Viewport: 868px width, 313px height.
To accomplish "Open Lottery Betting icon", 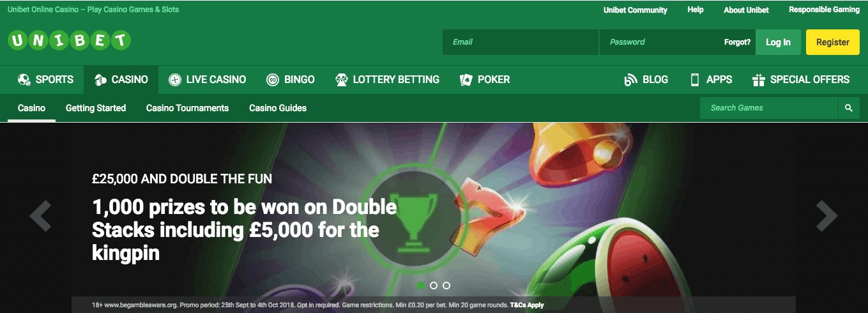I will coord(342,80).
